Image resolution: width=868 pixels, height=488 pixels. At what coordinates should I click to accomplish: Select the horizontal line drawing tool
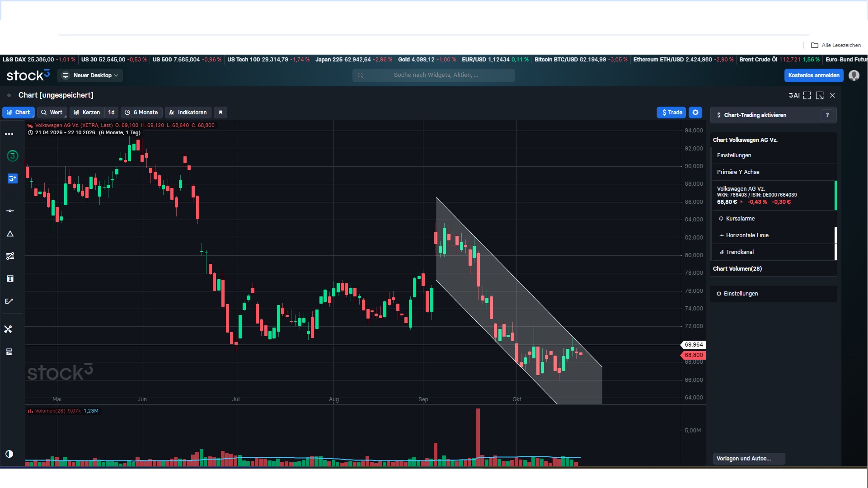[x=10, y=211]
